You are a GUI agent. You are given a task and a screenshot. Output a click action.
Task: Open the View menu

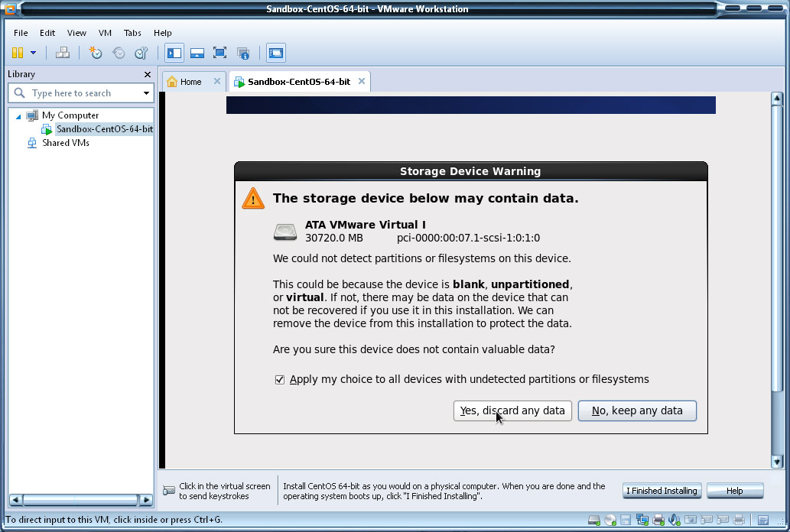[x=76, y=33]
